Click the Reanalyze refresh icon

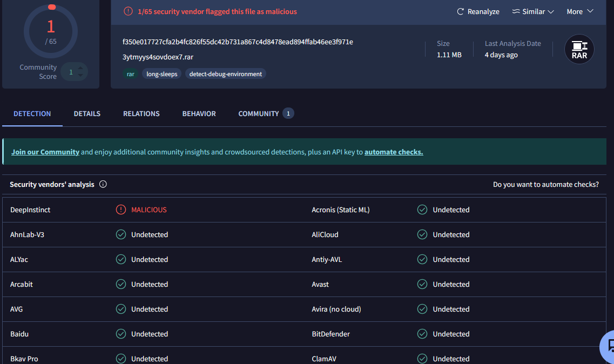click(x=461, y=11)
